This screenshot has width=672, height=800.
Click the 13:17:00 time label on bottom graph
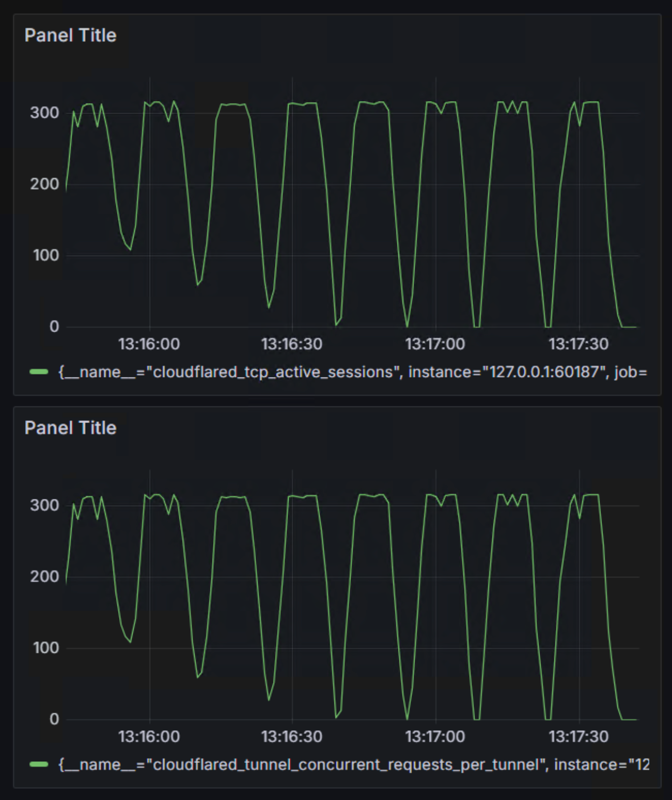(434, 734)
